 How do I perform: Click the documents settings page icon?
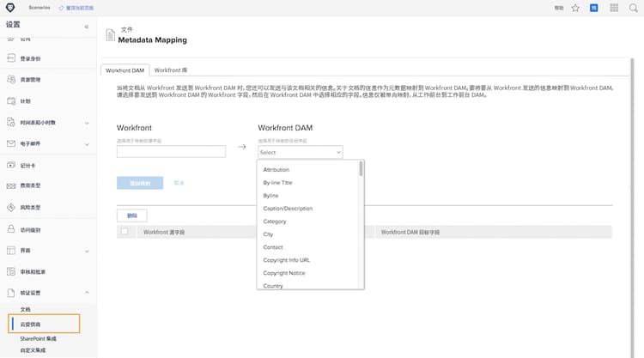point(11,293)
